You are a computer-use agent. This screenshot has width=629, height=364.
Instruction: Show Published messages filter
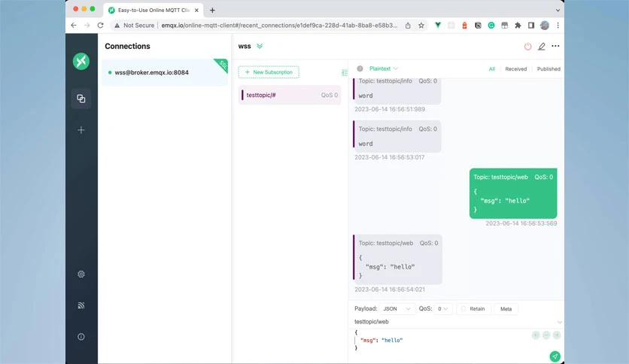coord(548,69)
